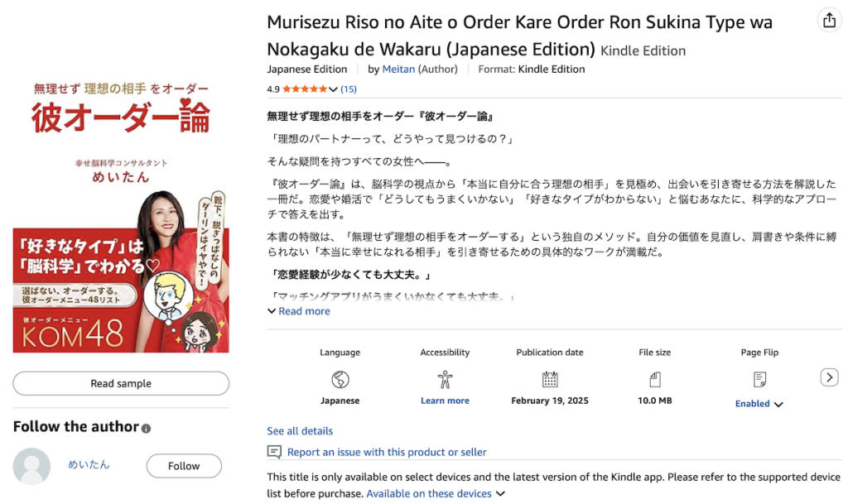
Task: Open the 15 ratings link
Action: pyautogui.click(x=349, y=89)
